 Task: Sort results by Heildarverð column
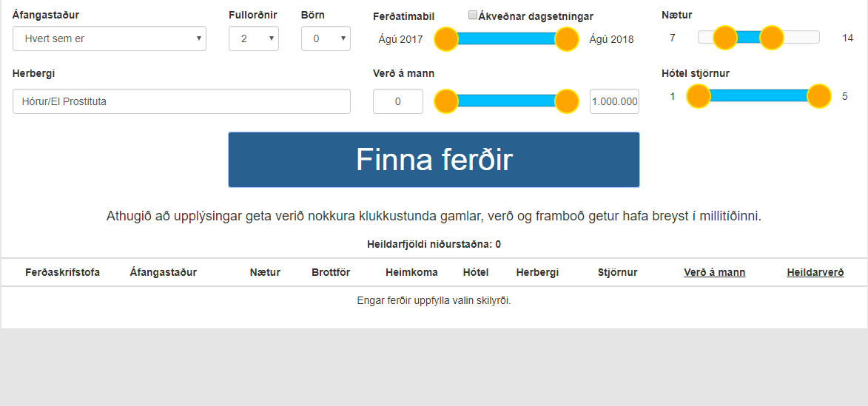[x=815, y=272]
